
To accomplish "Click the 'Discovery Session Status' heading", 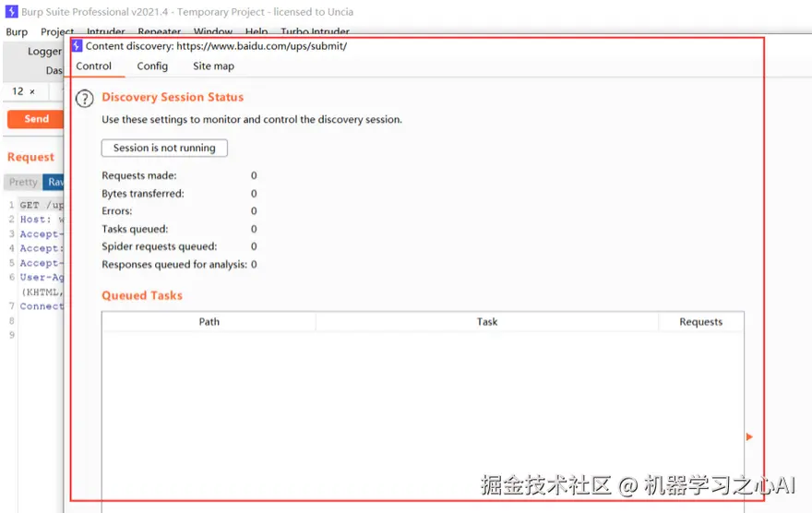I will [173, 97].
